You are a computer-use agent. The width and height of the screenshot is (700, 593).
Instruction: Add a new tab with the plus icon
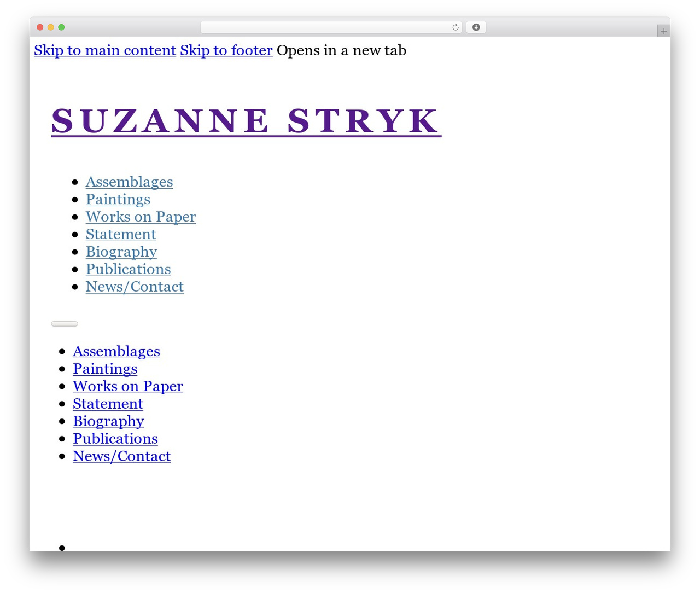[663, 31]
